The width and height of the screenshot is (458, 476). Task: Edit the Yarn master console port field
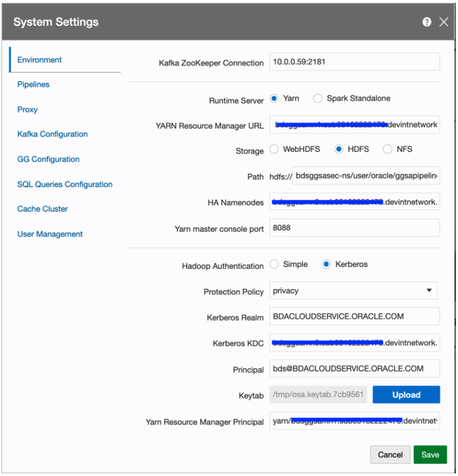(x=355, y=228)
